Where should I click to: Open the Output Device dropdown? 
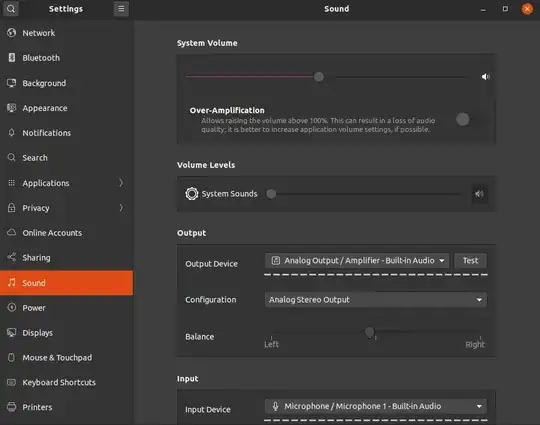click(x=357, y=261)
